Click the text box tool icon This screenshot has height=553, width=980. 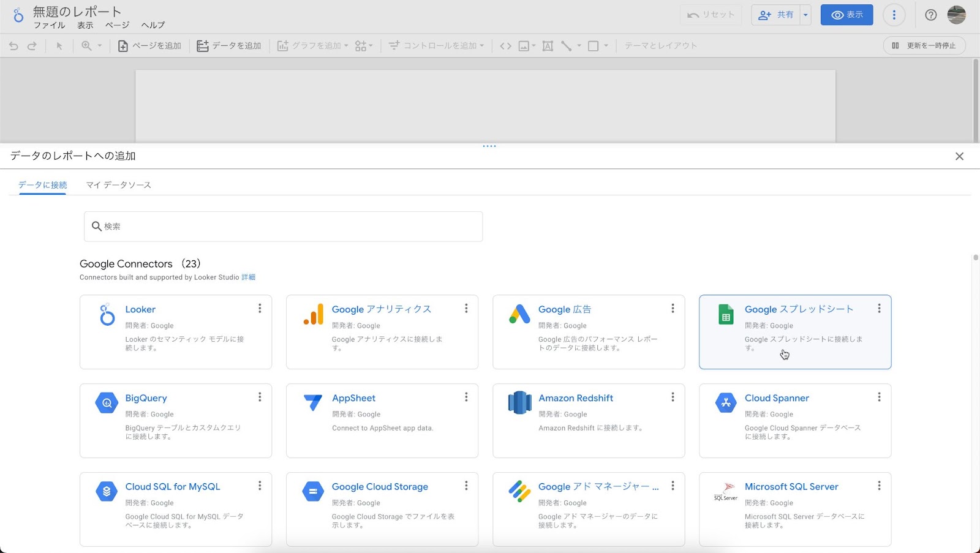click(x=548, y=46)
